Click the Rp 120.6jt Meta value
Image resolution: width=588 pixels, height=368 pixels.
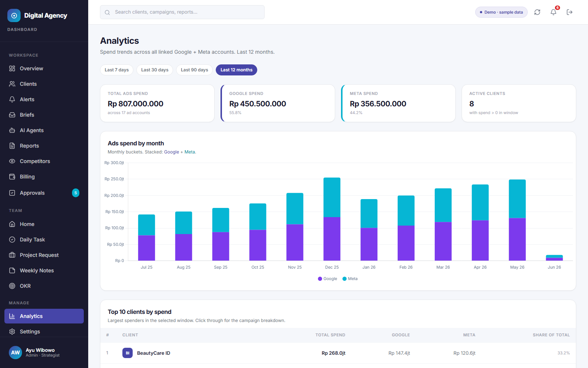(464, 353)
